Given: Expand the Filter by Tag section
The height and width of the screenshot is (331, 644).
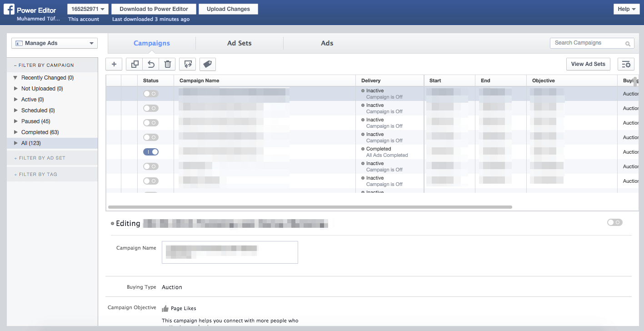Looking at the screenshot, I should click(x=52, y=174).
